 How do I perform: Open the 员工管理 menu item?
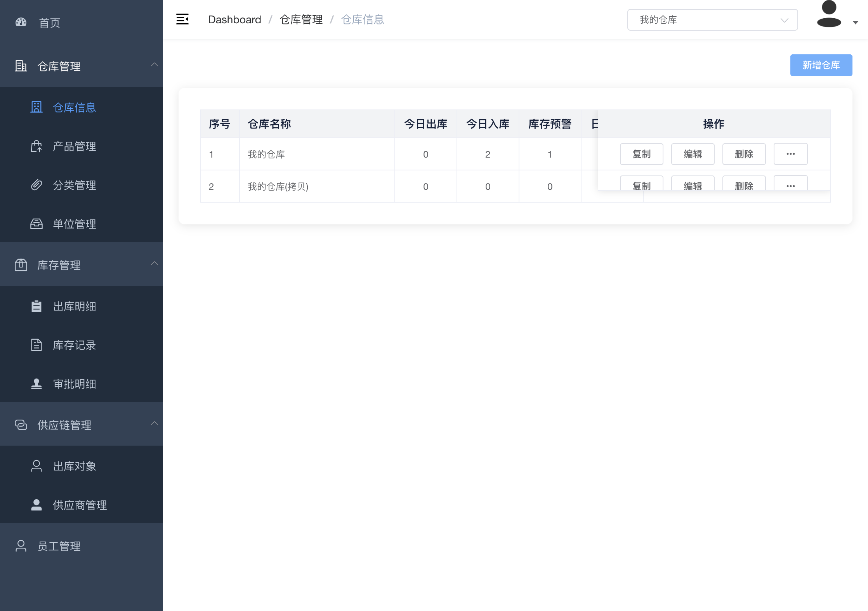59,546
